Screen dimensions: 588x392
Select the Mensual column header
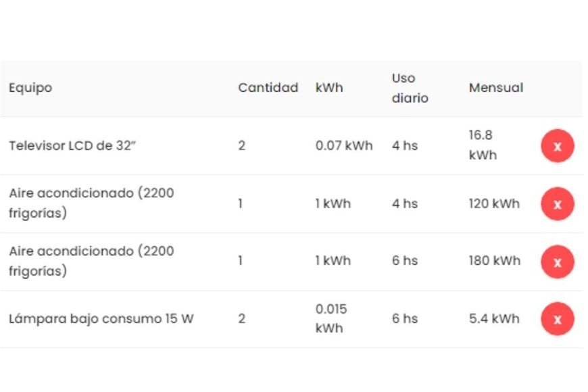(x=495, y=88)
